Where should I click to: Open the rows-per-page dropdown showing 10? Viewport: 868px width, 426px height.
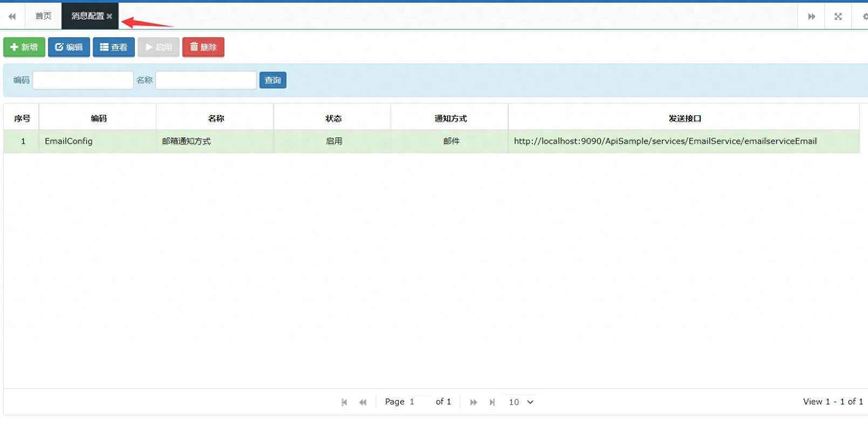pyautogui.click(x=521, y=402)
